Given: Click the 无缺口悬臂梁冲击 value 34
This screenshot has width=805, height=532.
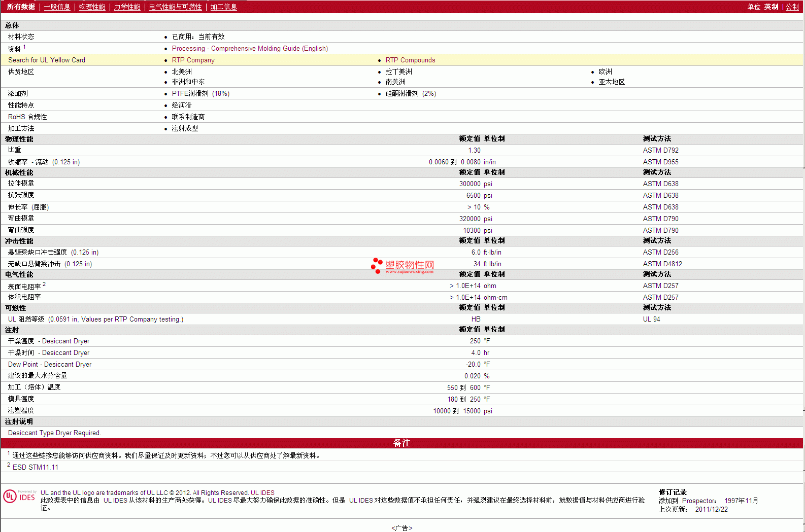Looking at the screenshot, I should point(477,264).
